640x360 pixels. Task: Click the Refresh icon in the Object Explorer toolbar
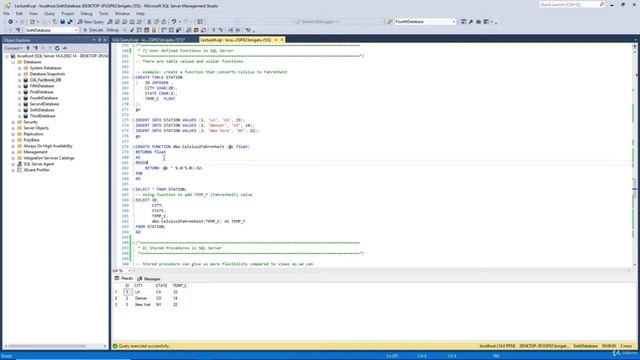[57, 48]
